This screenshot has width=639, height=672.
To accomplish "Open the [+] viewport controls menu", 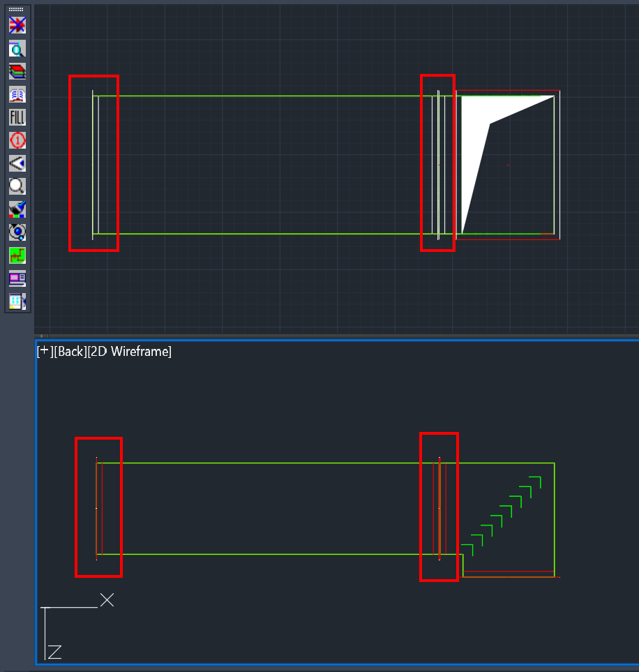I will tap(42, 352).
